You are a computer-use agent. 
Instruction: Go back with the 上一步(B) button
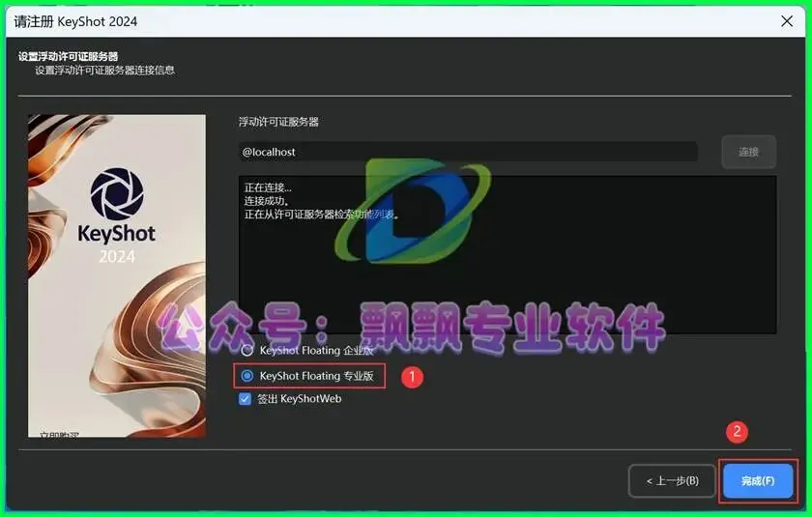[x=672, y=481]
